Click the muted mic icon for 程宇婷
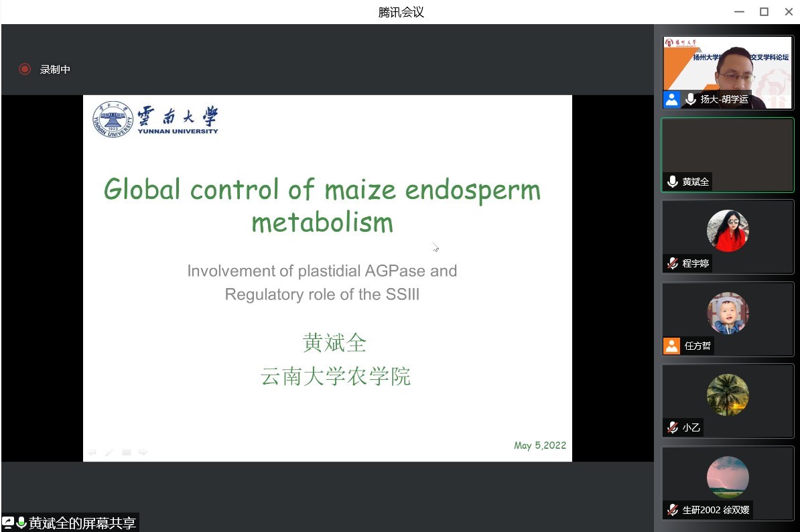This screenshot has width=800, height=532. click(672, 263)
